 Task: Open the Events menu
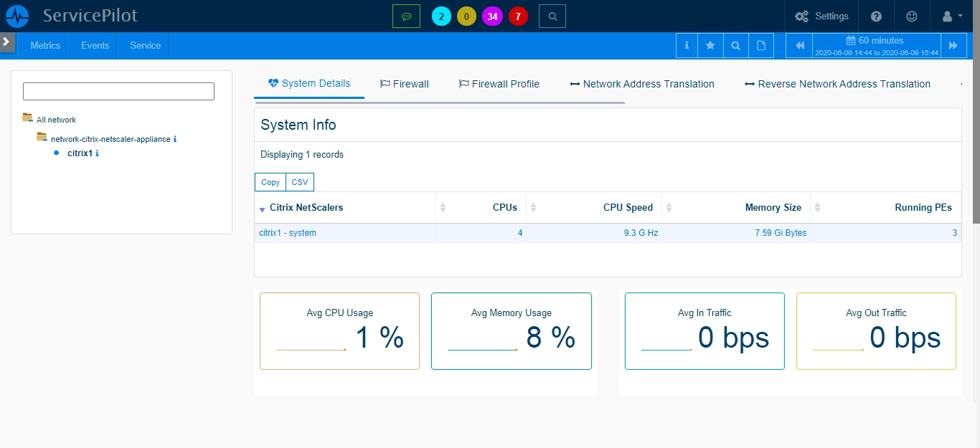click(95, 45)
